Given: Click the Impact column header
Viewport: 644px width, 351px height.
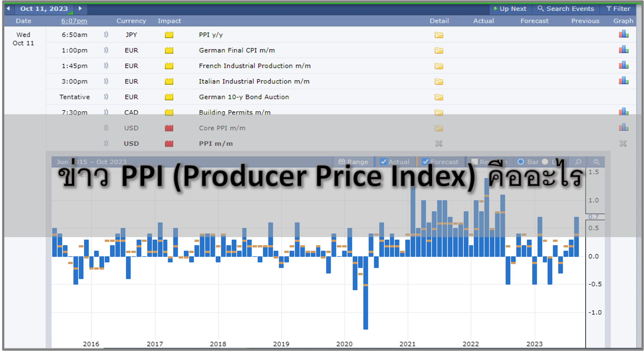Looking at the screenshot, I should [x=169, y=21].
